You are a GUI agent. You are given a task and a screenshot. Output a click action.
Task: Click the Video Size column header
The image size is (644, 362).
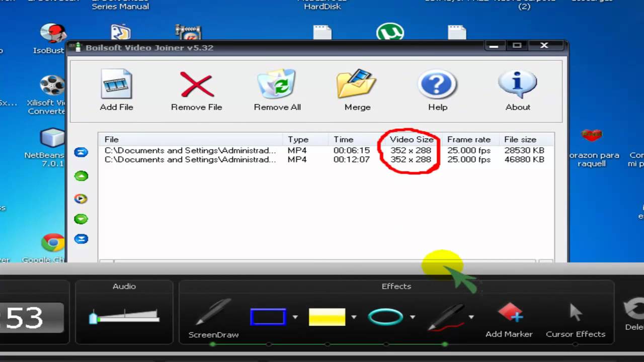412,139
